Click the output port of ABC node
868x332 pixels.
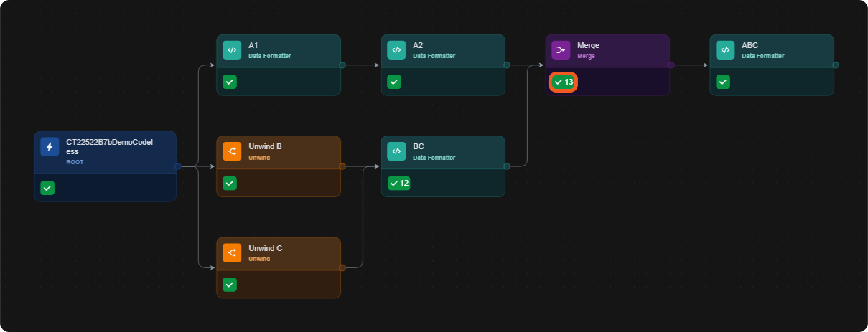836,65
